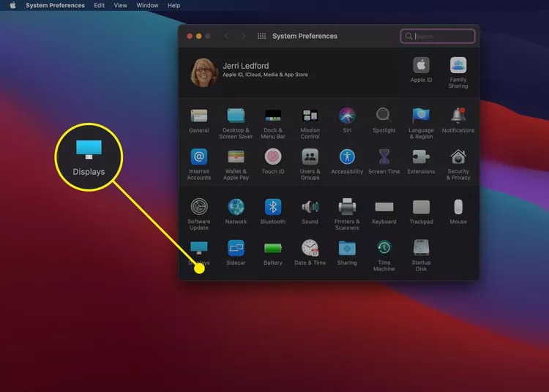The width and height of the screenshot is (549, 392).
Task: Click Jerri Ledford's profile photo
Action: [x=203, y=72]
